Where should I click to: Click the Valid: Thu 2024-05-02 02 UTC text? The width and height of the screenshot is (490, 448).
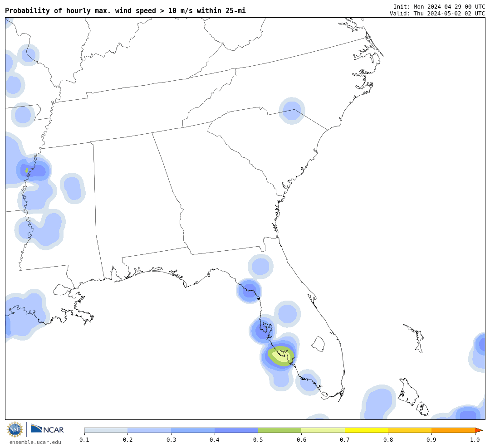(x=437, y=14)
